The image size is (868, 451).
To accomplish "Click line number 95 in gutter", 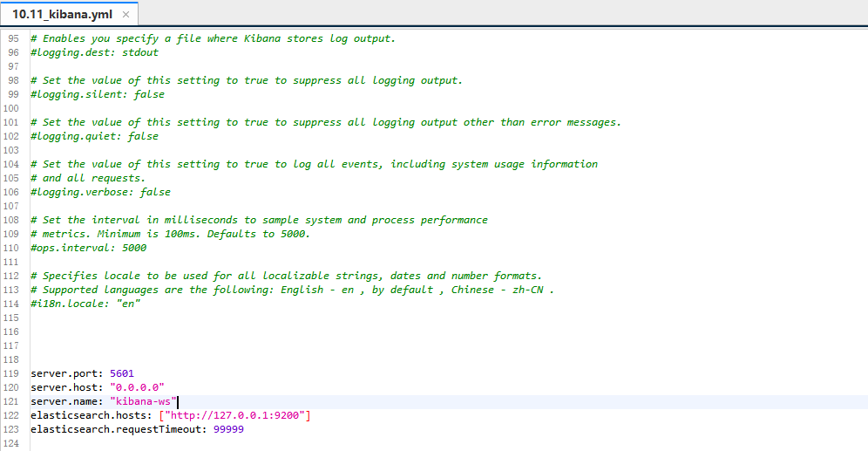I will (13, 38).
